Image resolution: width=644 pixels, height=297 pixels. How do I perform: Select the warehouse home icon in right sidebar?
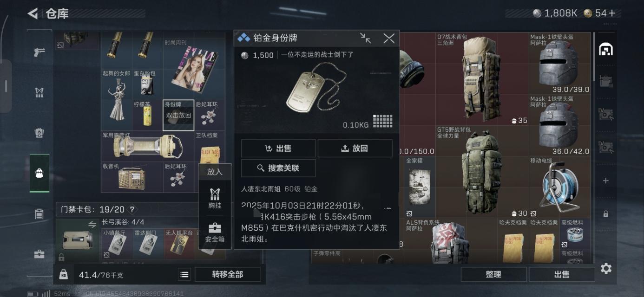coord(606,49)
